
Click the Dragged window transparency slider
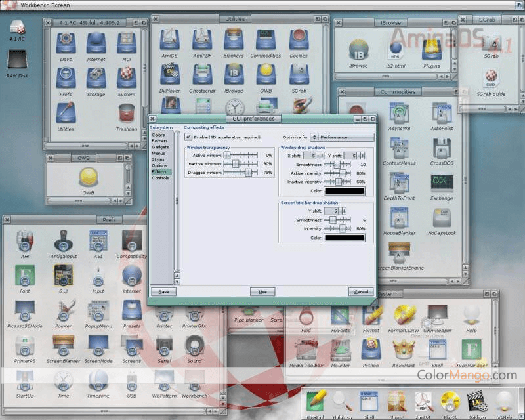tap(241, 173)
